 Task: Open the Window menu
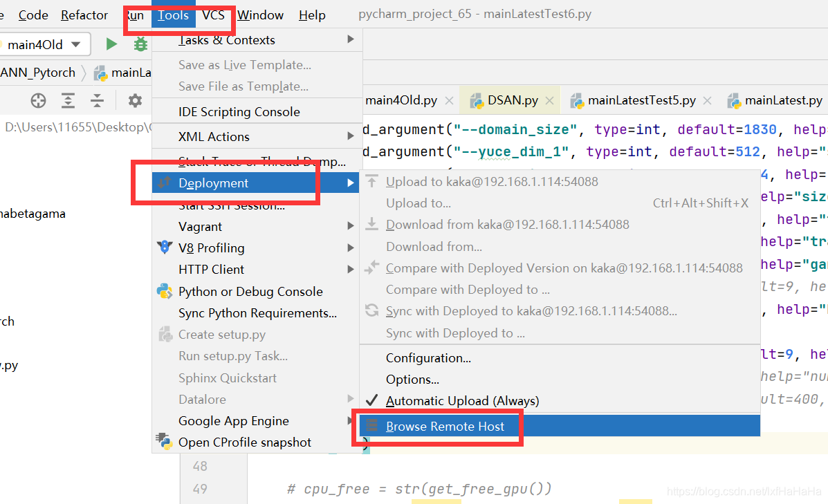[x=260, y=15]
